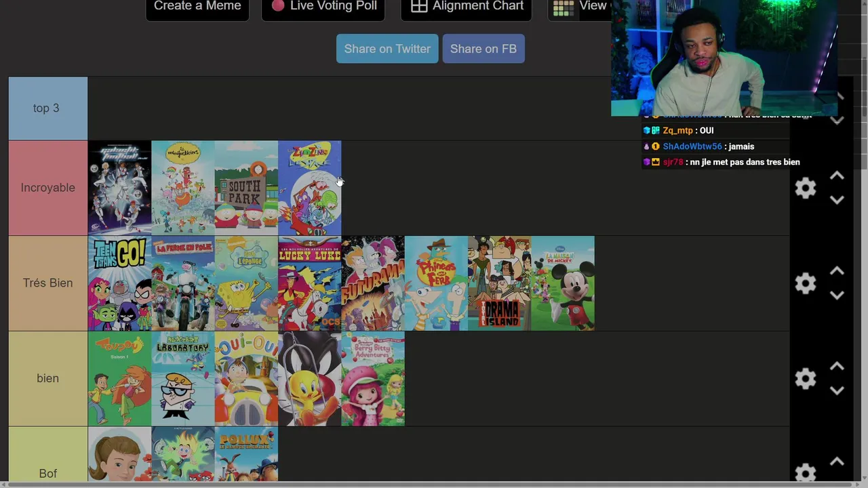Open settings gear for Incroyable row
Viewport: 868px width, 488px height.
click(x=806, y=188)
